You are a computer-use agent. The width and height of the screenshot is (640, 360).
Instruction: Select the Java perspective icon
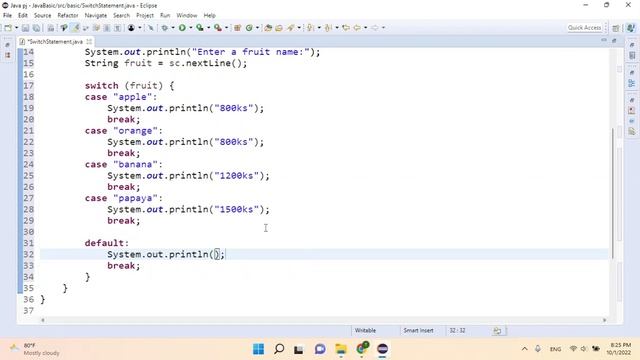[x=631, y=28]
